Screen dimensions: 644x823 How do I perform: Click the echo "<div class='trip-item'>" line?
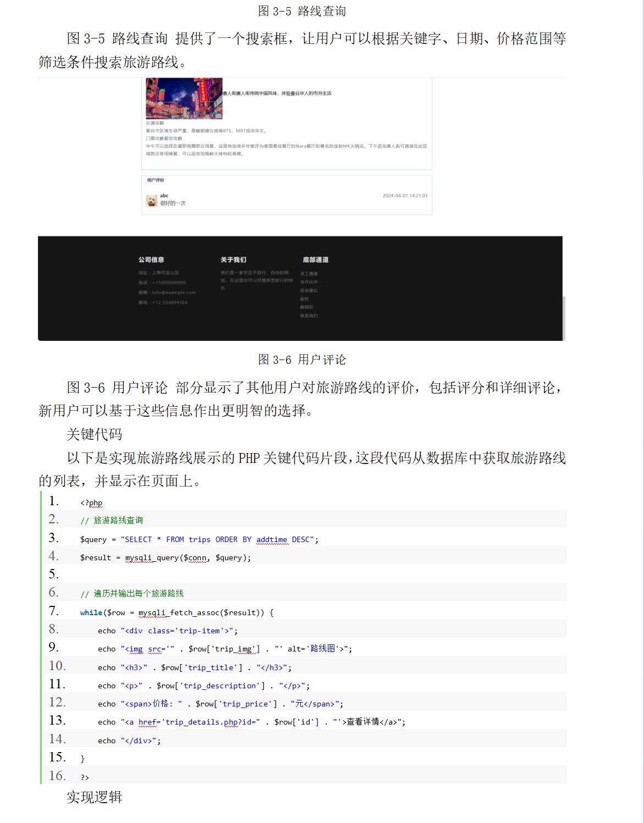(x=168, y=631)
